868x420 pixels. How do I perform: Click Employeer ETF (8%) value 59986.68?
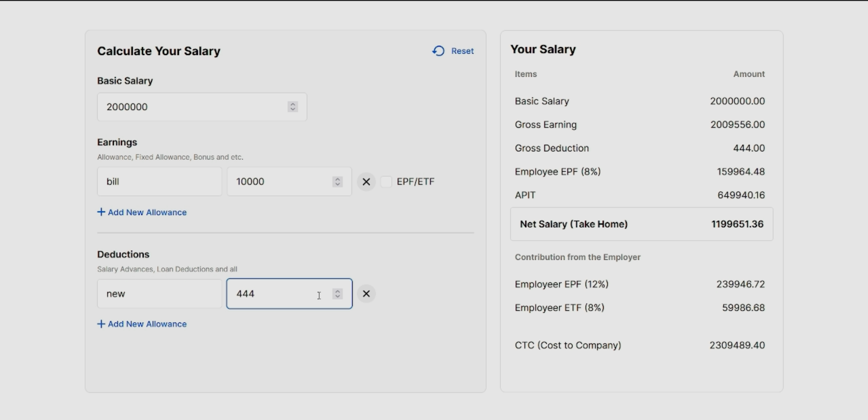pyautogui.click(x=743, y=308)
